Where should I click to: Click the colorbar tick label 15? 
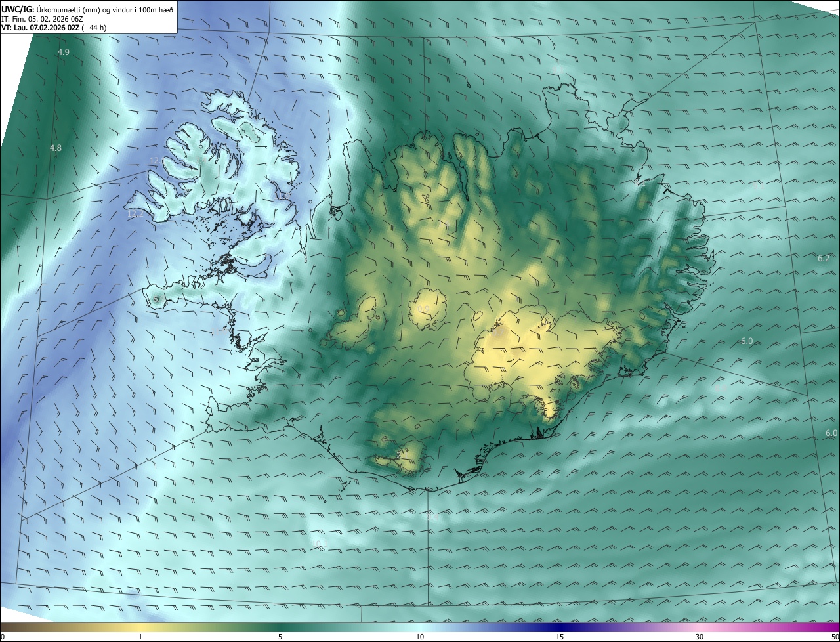click(560, 637)
